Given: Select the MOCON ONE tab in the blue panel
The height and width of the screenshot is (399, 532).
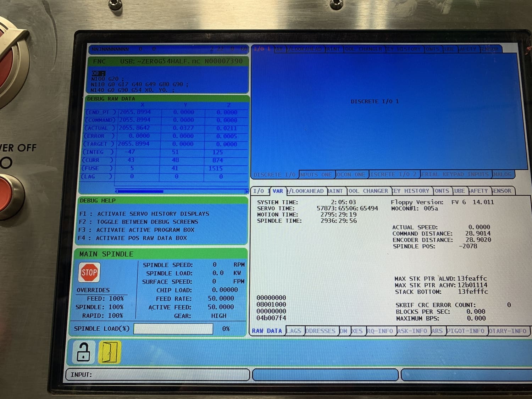Looking at the screenshot, I should [x=351, y=174].
